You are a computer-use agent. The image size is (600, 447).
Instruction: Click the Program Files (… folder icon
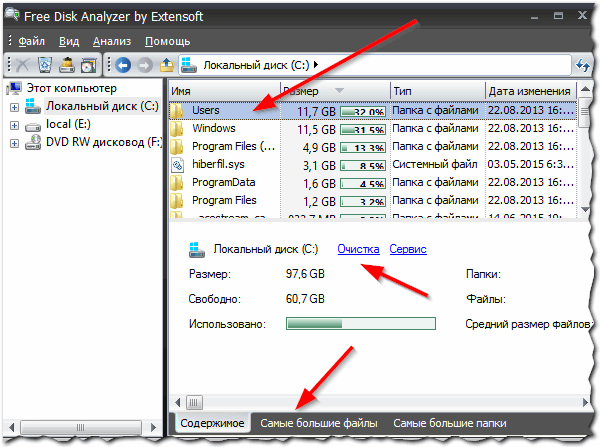coord(177,147)
